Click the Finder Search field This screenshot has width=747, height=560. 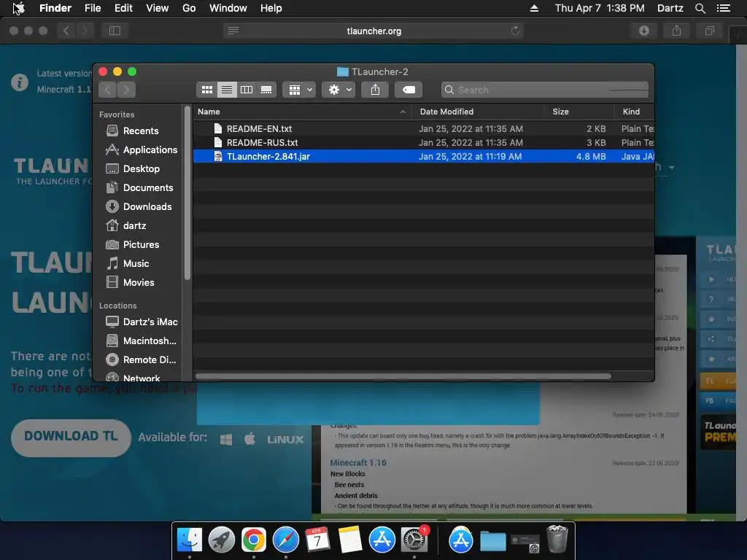click(544, 90)
